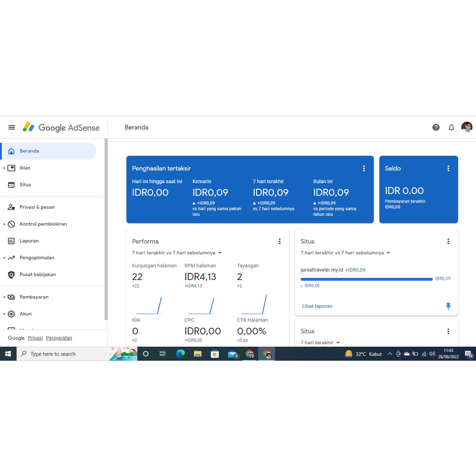Click the Persyaratan footer link
Screen dimensions: 476x476
click(x=59, y=338)
